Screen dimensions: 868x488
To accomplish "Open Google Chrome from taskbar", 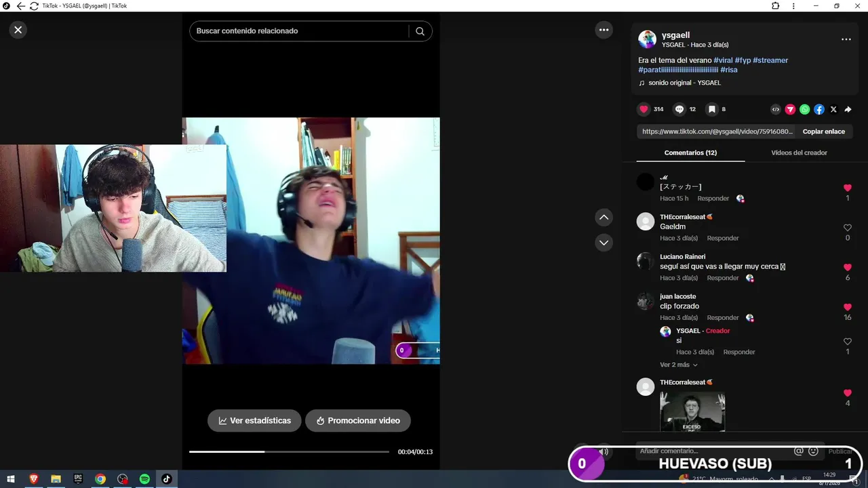I will [x=100, y=479].
